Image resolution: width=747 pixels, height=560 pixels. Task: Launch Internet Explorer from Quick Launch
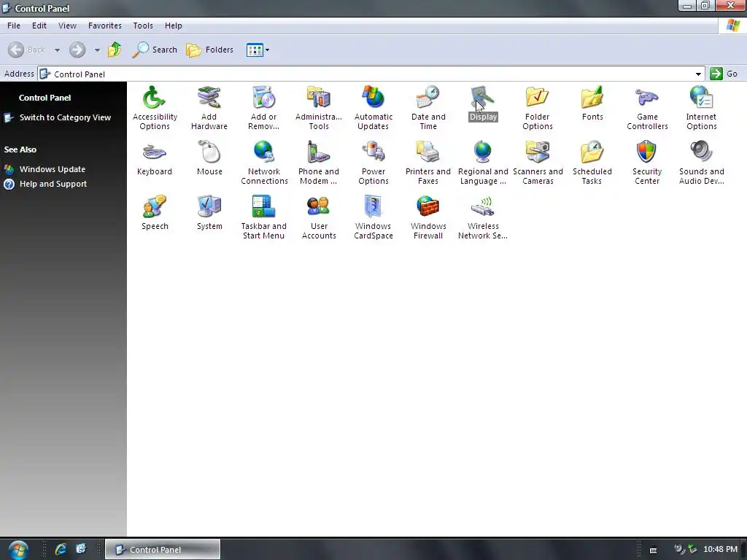tap(61, 549)
